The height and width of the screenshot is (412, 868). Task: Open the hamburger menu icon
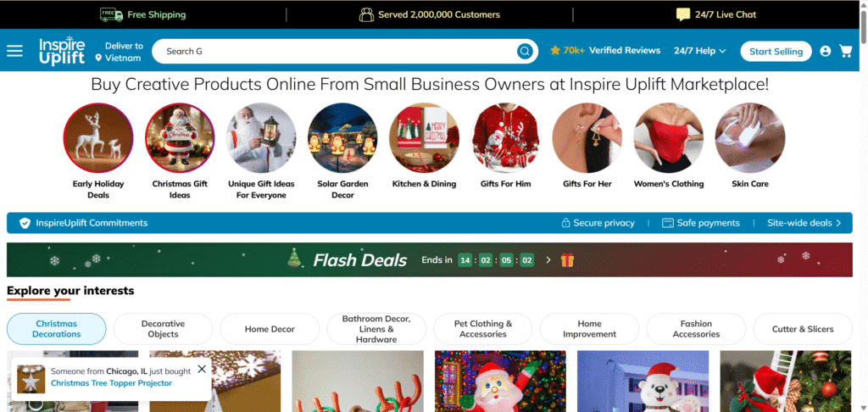[x=15, y=51]
